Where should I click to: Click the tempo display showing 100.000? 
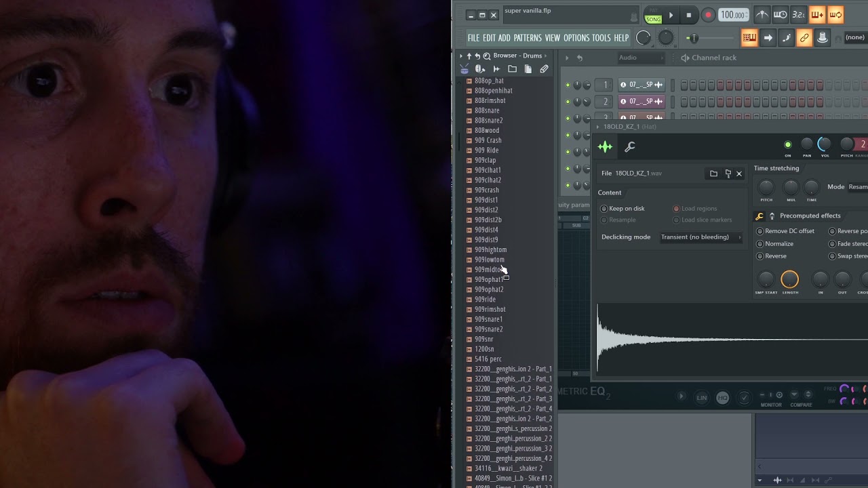click(734, 15)
